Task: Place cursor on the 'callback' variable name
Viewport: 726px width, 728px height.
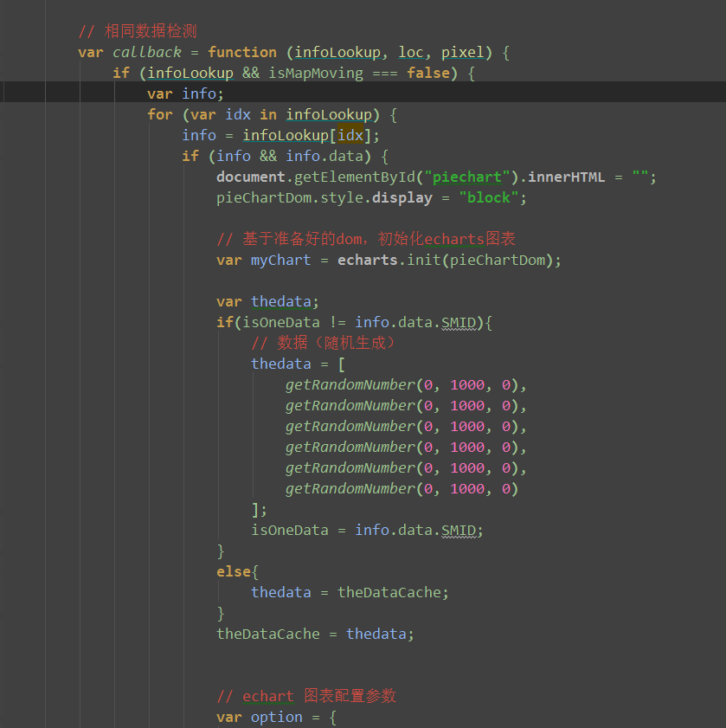Action: pos(147,52)
